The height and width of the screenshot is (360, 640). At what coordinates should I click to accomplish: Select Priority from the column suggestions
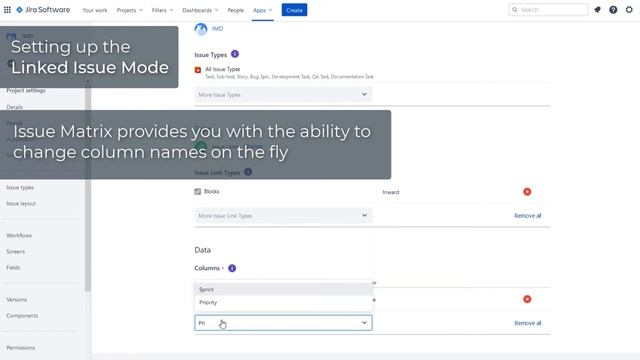tap(283, 302)
